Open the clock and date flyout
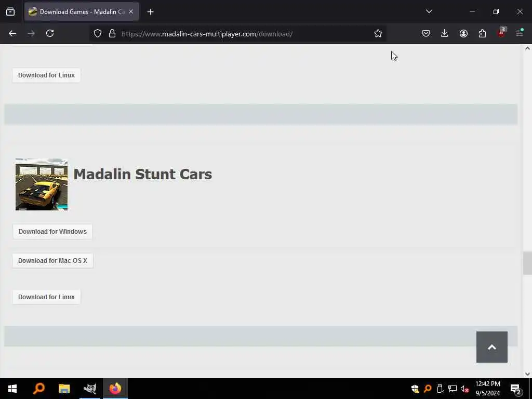This screenshot has width=532, height=399. tap(487, 389)
